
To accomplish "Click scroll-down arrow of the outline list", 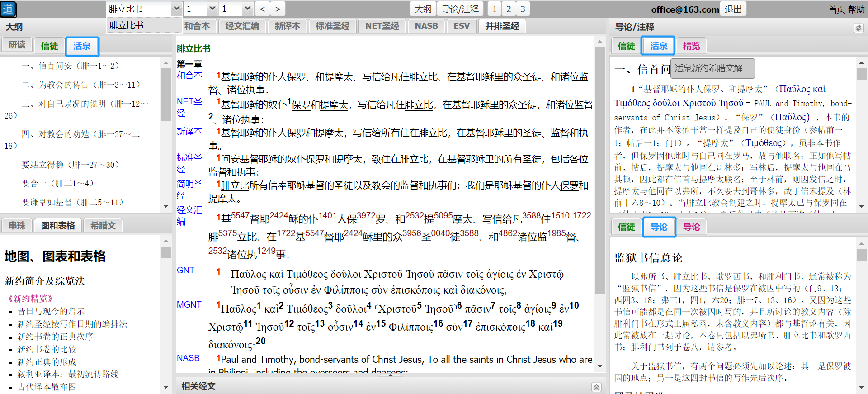I will click(x=166, y=206).
